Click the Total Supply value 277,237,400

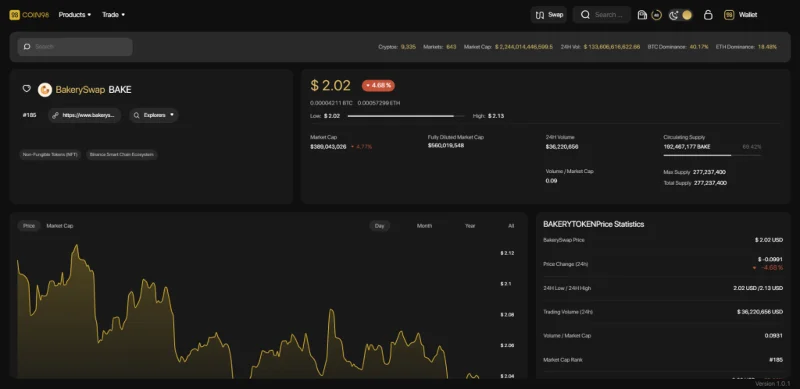coord(710,183)
